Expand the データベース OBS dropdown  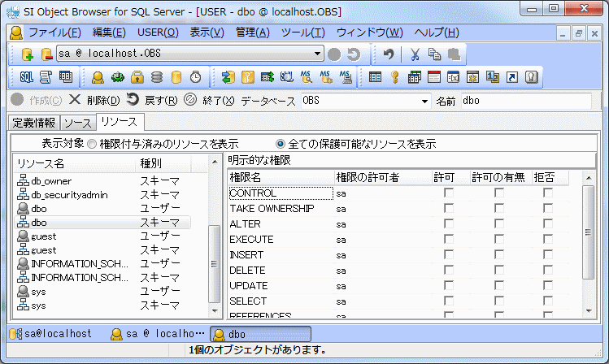coord(424,101)
